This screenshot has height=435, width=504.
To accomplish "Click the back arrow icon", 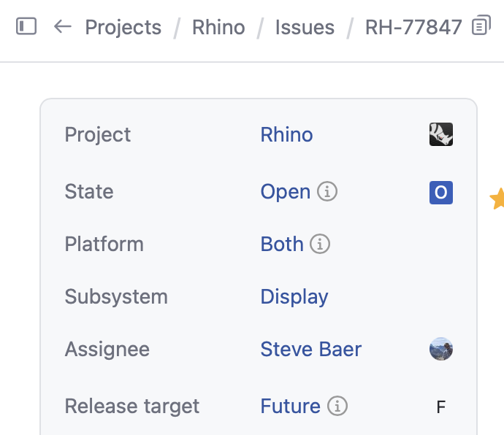I will pyautogui.click(x=62, y=26).
